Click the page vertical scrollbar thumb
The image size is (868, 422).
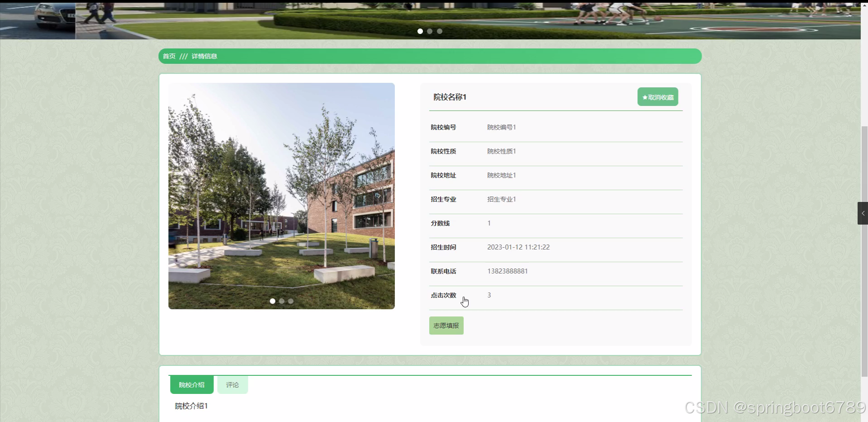coord(864,251)
